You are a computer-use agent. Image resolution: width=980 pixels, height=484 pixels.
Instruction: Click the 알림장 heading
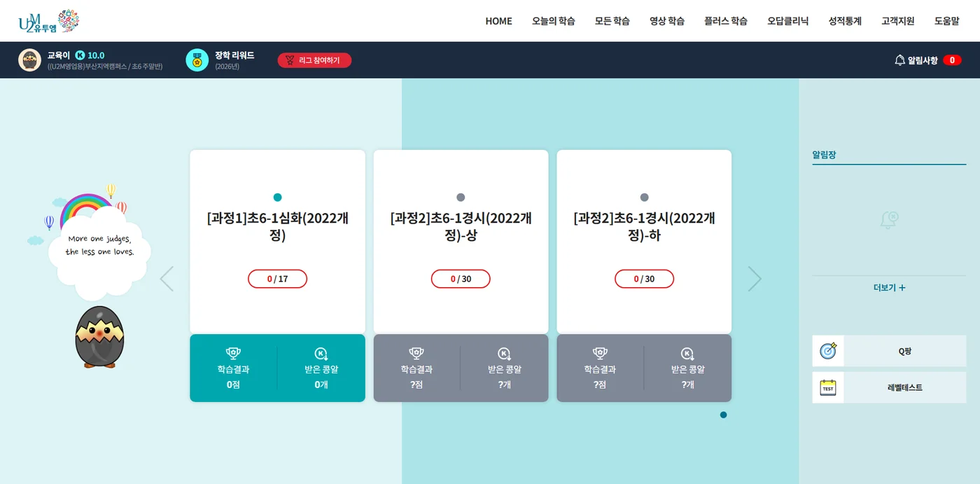pos(824,155)
